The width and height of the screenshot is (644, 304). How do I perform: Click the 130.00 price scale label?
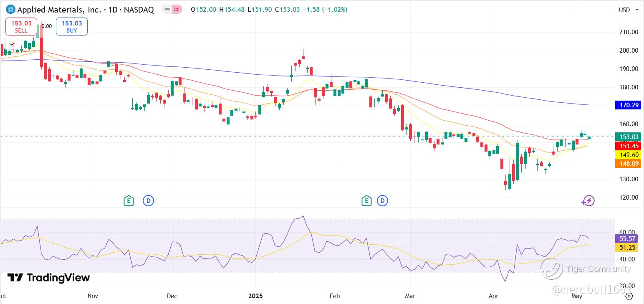pos(629,179)
